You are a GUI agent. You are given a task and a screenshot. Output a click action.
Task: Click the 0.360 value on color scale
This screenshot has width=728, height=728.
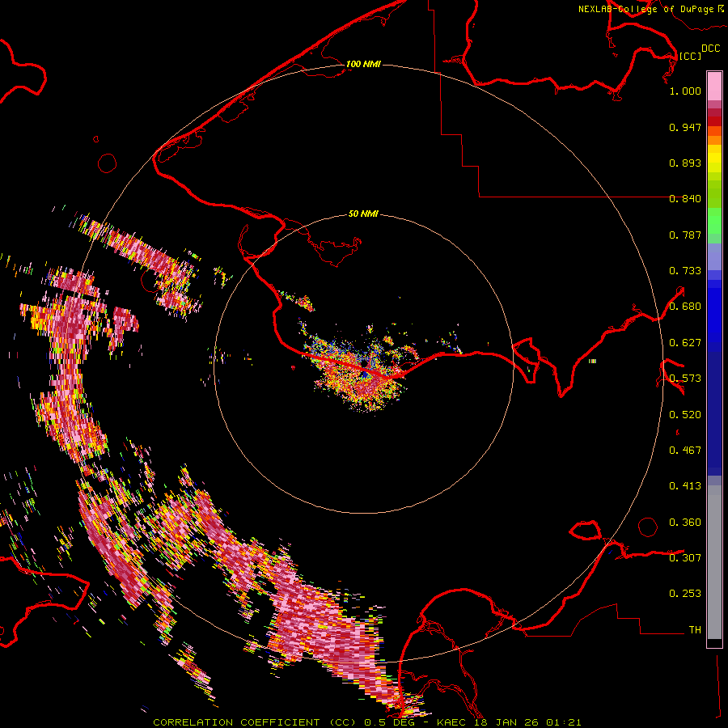[685, 523]
